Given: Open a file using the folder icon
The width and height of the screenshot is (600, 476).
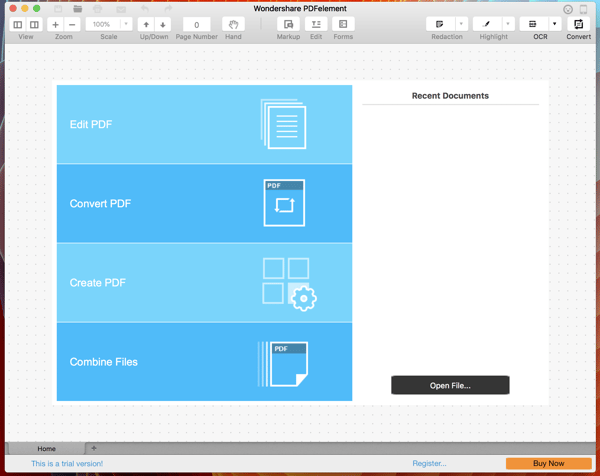Looking at the screenshot, I should click(x=78, y=9).
